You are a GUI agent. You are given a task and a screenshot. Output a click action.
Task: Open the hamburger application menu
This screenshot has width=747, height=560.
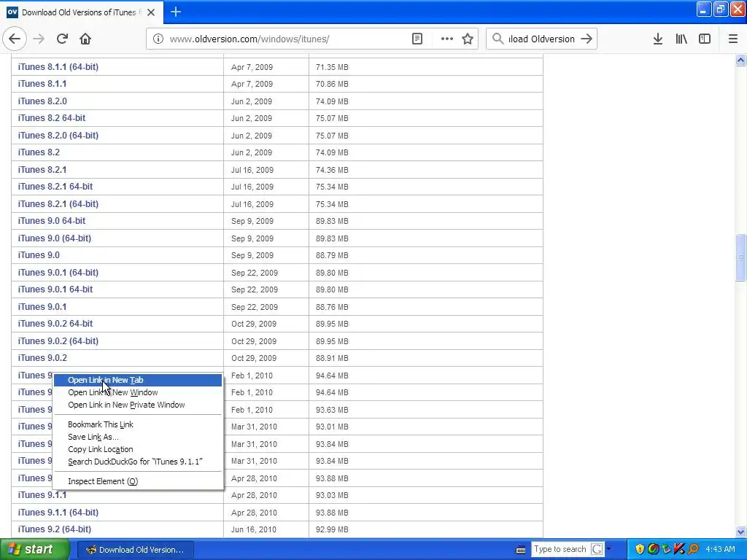tap(732, 39)
